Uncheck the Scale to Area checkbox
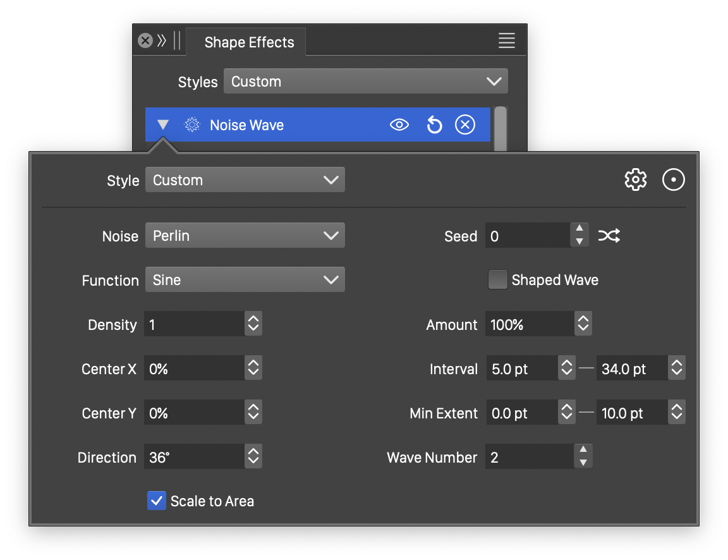 tap(157, 501)
